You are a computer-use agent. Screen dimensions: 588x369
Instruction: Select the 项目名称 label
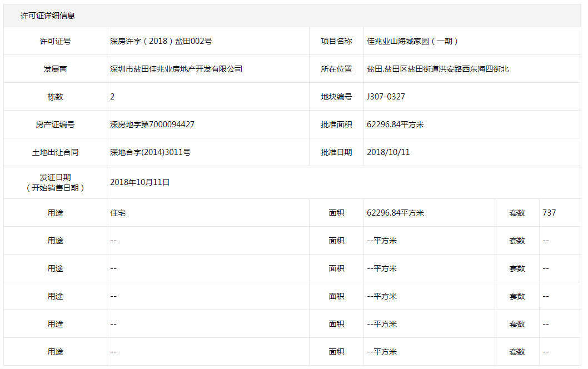336,41
